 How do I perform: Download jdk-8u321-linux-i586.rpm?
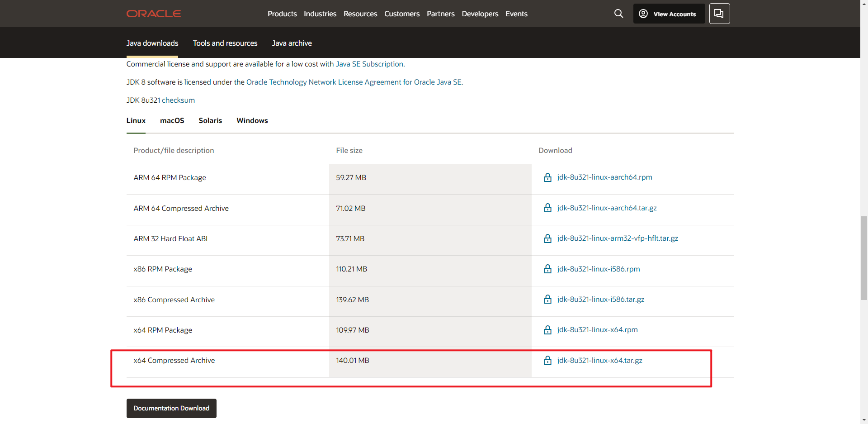[599, 269]
